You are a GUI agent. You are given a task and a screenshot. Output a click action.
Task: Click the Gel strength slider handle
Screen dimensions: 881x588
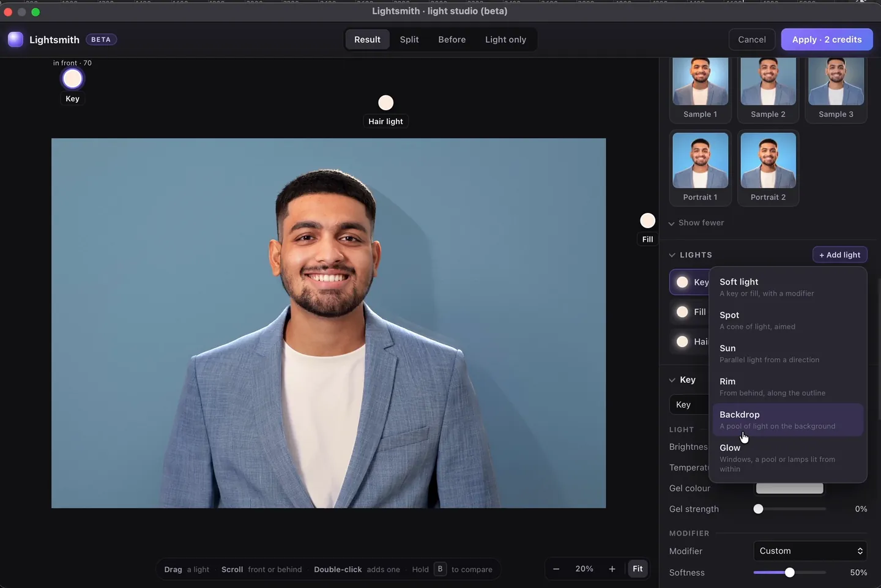click(x=758, y=509)
